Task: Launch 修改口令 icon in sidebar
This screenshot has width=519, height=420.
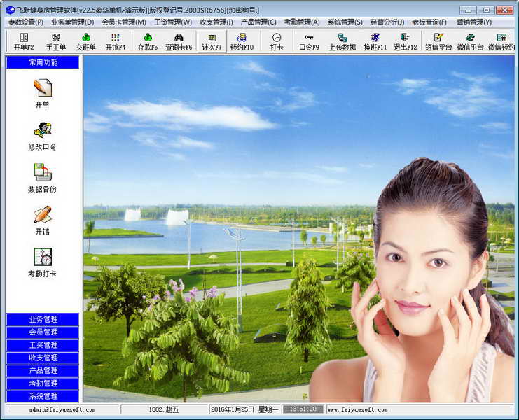Action: click(43, 135)
